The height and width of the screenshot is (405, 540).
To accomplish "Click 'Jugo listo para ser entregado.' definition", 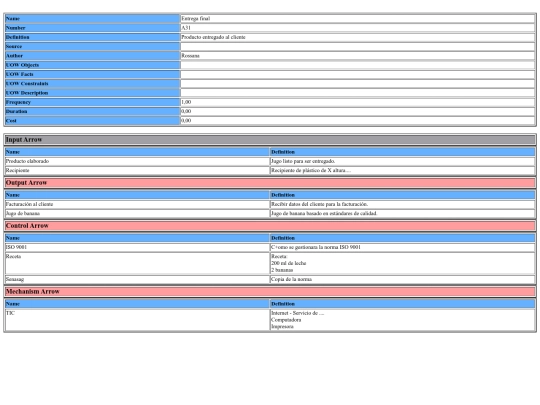I will pos(303,161).
